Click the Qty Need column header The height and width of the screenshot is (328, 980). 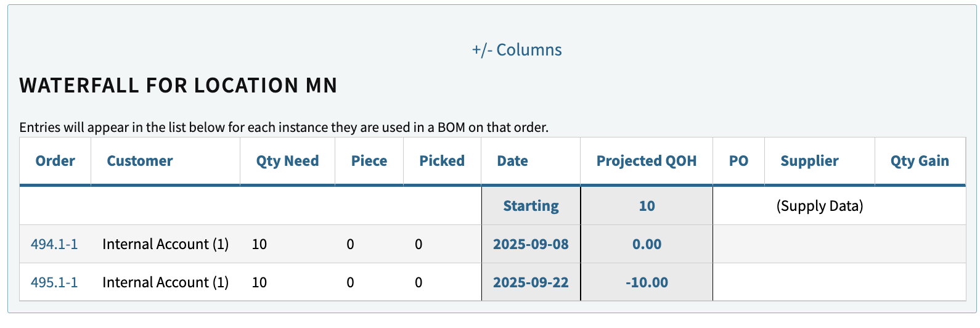(287, 161)
